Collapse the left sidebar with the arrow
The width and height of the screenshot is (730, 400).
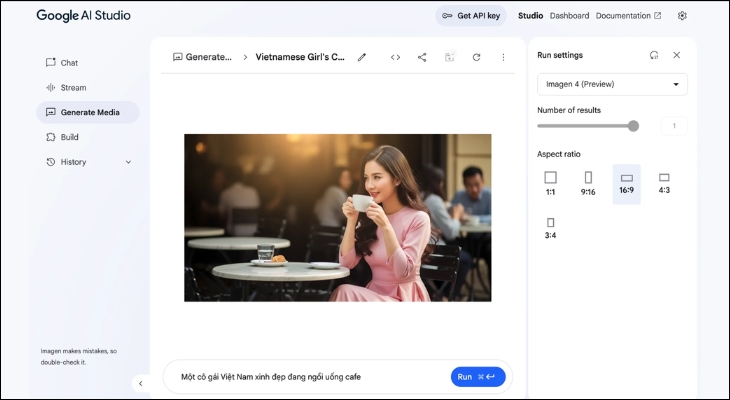[x=140, y=383]
